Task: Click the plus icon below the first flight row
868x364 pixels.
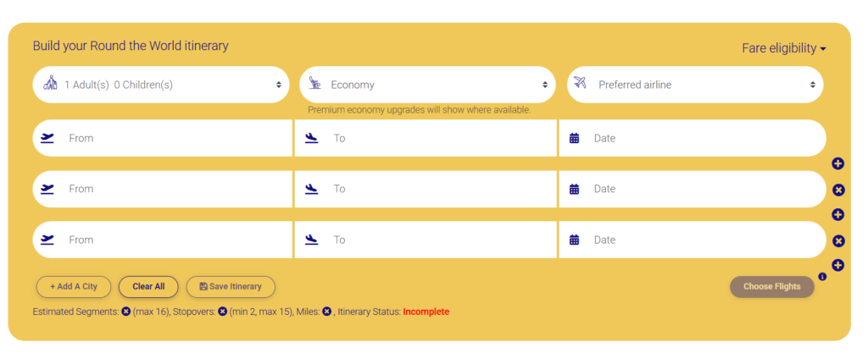Action: click(x=838, y=163)
